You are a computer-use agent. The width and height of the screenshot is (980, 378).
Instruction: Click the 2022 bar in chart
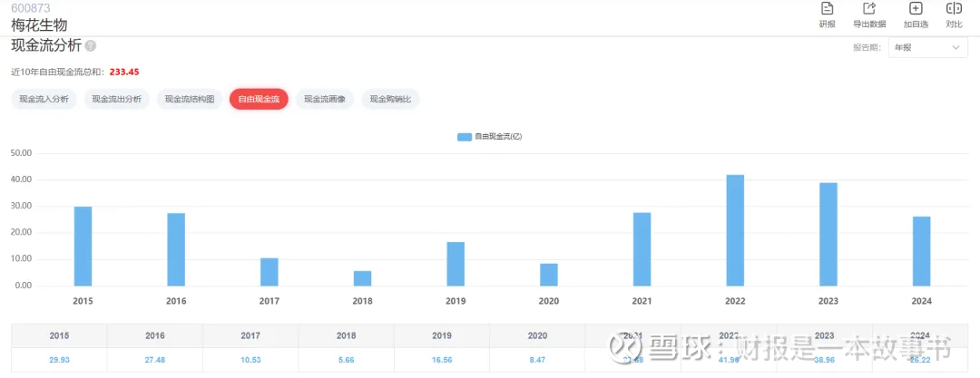coord(736,230)
